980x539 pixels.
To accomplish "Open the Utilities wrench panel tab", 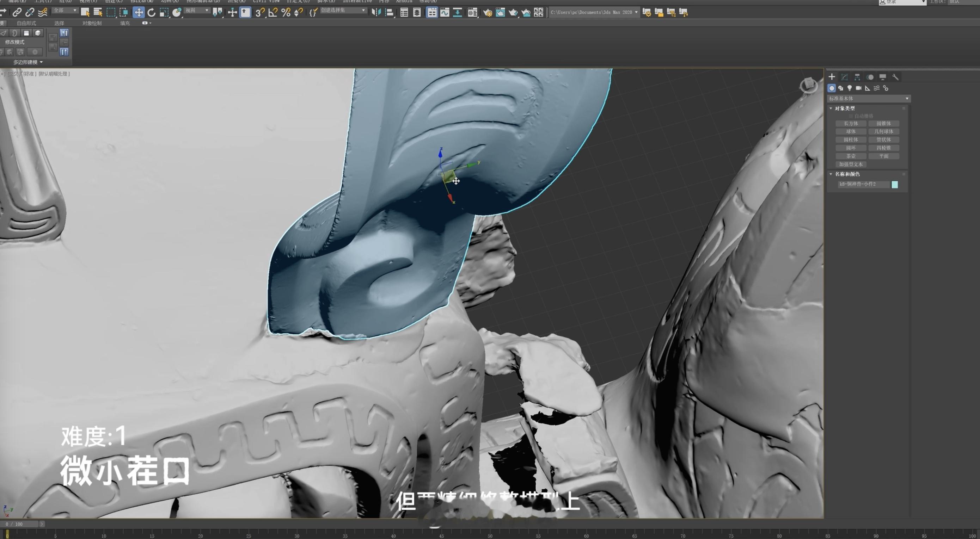I will point(895,77).
